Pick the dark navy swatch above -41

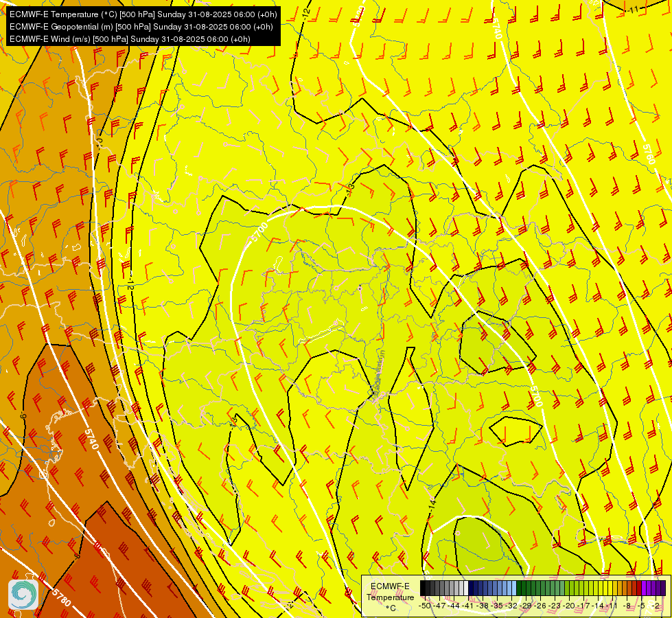point(471,588)
